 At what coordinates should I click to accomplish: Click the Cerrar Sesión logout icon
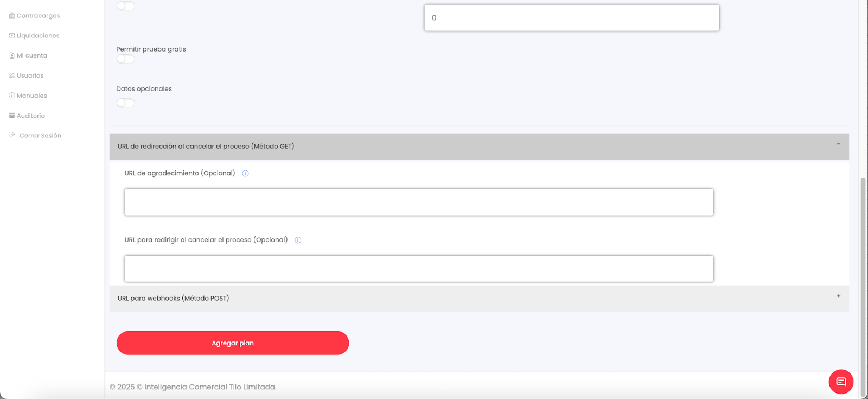(x=12, y=135)
